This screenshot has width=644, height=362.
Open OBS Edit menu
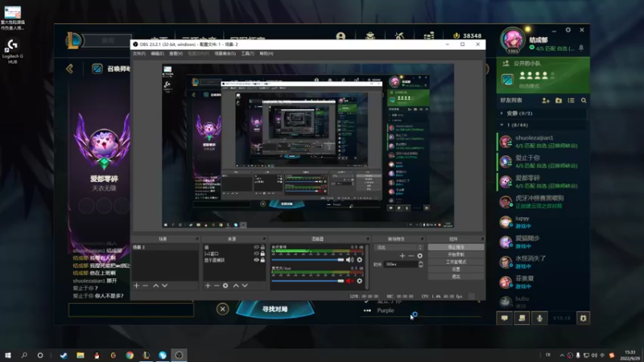click(157, 54)
